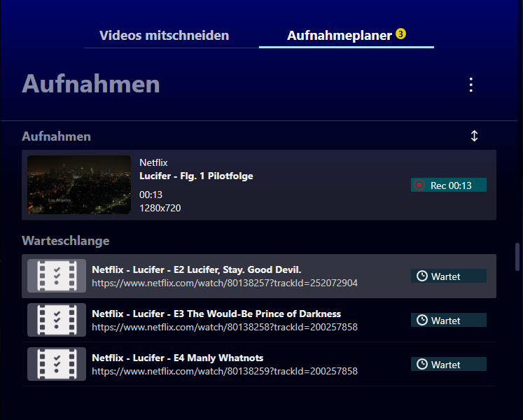Open the netflix.com/watch/80138258 URL
Viewport: 523px width, 420px height.
pyautogui.click(x=225, y=328)
